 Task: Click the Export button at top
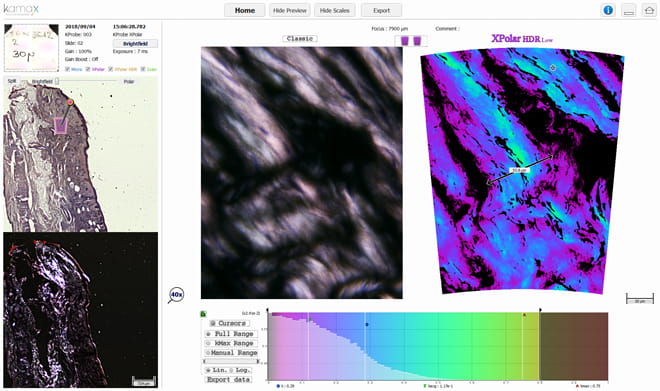tap(381, 10)
